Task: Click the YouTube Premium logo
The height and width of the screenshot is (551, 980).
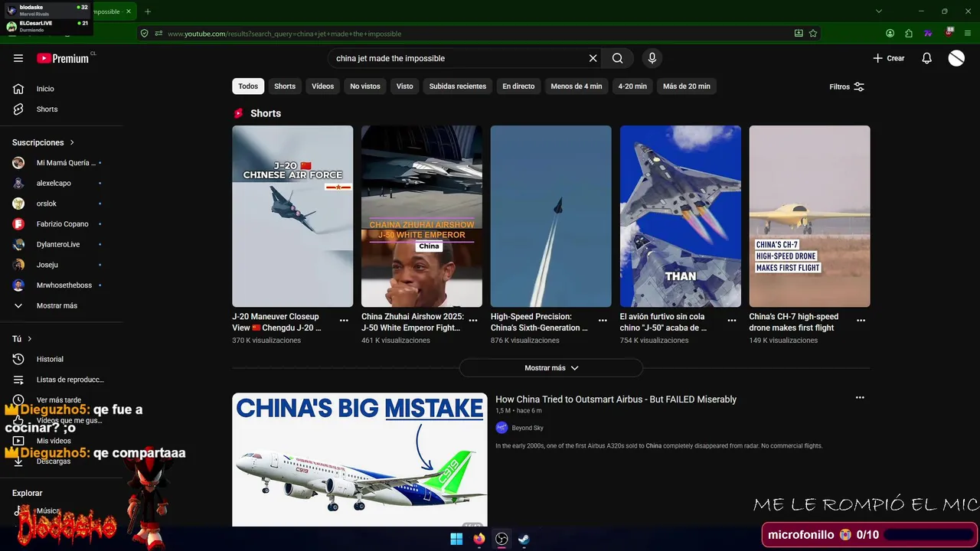Action: tap(63, 58)
